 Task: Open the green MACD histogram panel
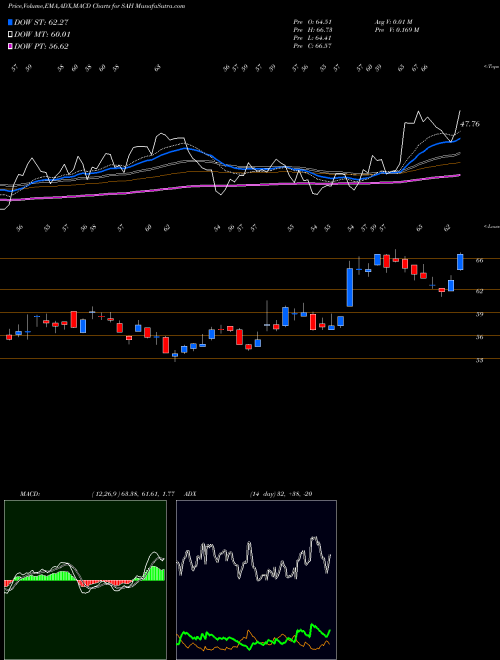pos(85,580)
